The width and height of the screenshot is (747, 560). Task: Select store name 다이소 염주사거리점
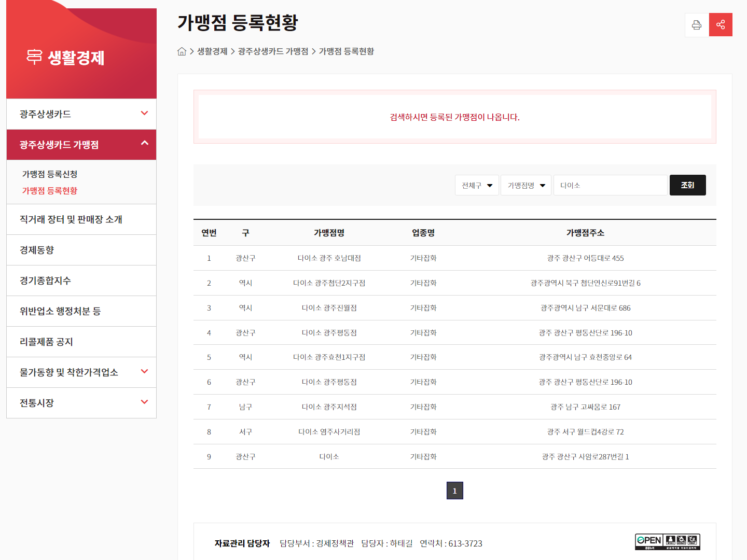(329, 432)
